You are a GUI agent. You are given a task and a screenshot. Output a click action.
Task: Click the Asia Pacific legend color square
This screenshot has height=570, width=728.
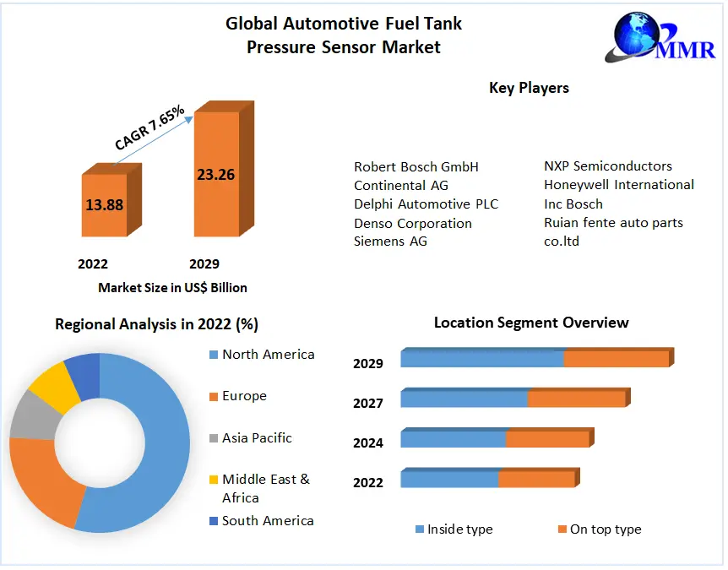click(214, 438)
